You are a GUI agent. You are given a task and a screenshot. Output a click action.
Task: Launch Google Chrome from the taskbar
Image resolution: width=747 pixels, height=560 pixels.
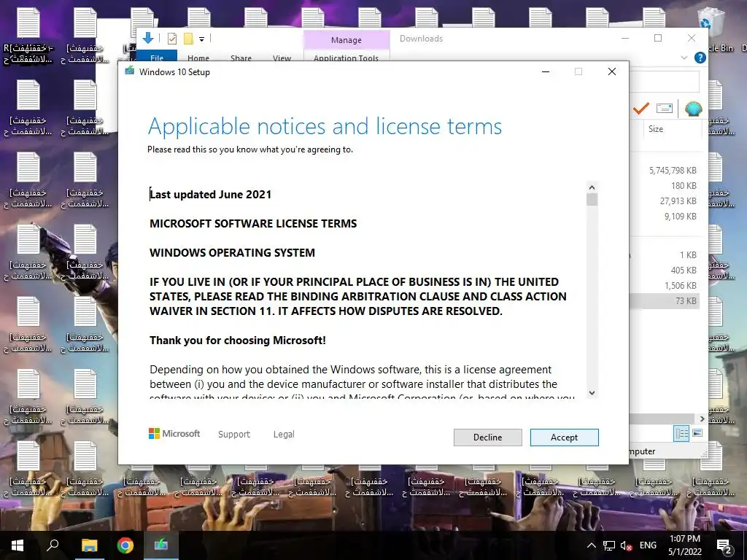[x=125, y=545]
